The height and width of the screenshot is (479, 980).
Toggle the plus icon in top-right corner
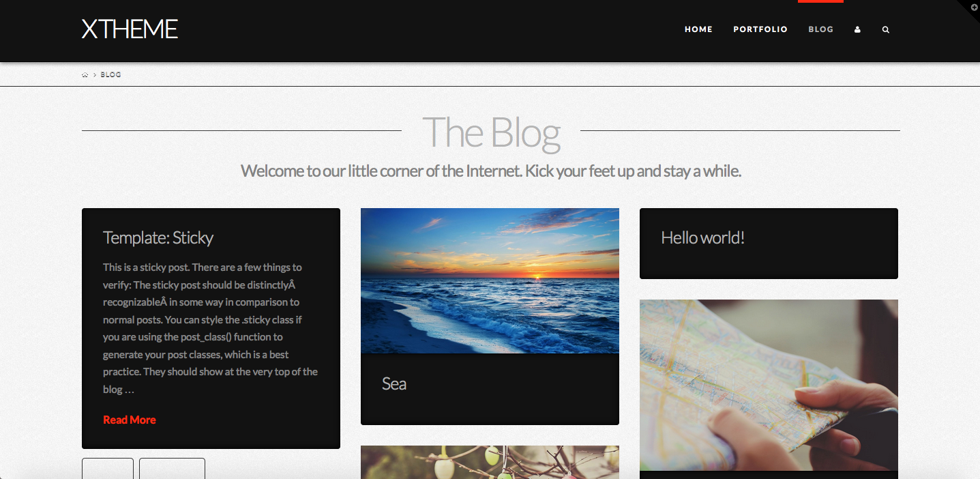pos(974,6)
